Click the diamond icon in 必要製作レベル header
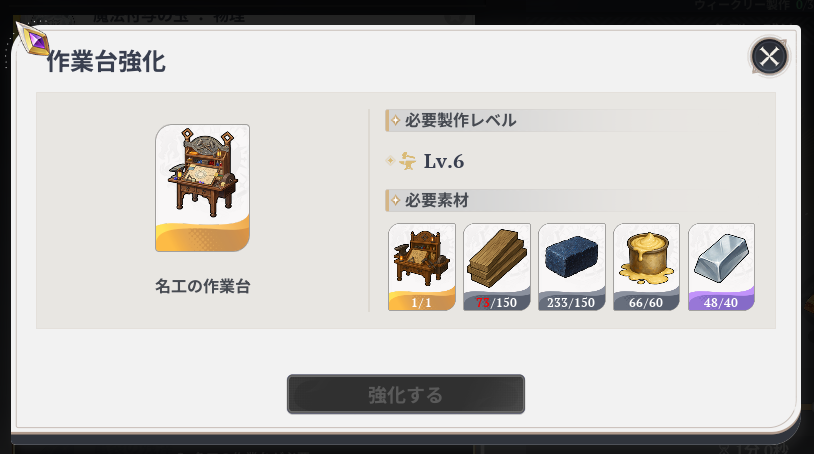Screen dimensions: 814x454 pyautogui.click(x=396, y=120)
